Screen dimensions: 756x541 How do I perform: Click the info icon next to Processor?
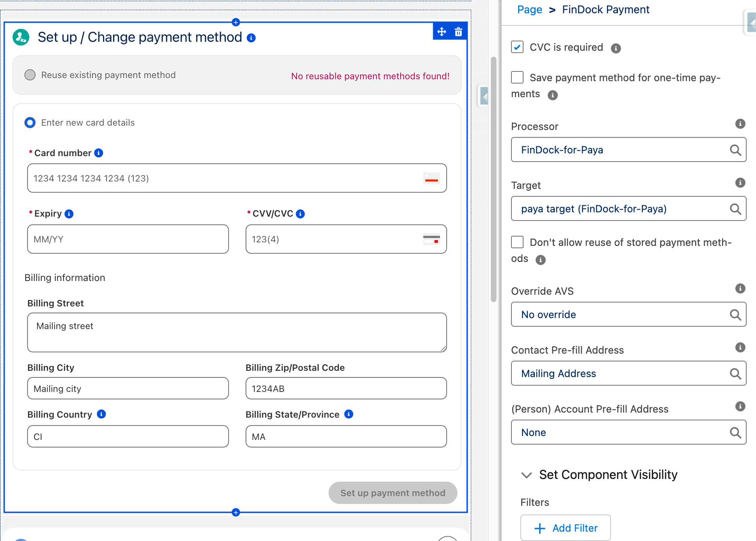click(x=740, y=124)
